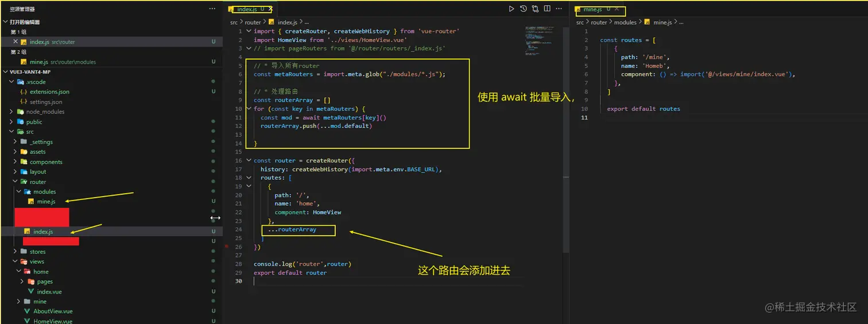The height and width of the screenshot is (324, 868).
Task: Expand the assets folder
Action: 15,152
